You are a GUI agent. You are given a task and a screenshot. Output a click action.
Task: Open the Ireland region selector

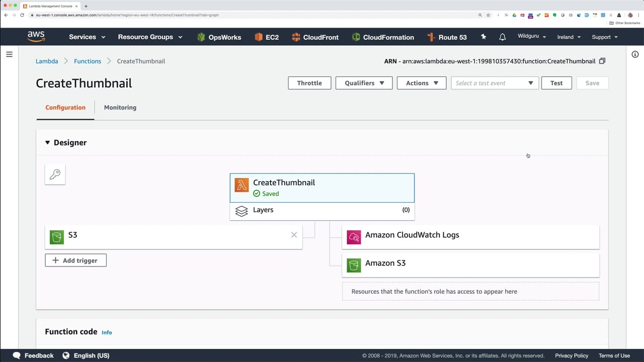[x=569, y=37]
